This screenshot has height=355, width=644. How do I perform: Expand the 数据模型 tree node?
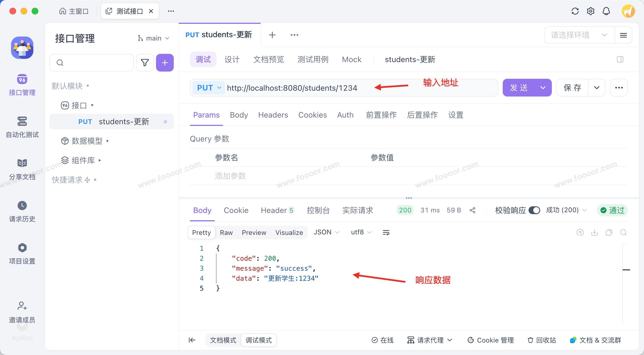87,141
